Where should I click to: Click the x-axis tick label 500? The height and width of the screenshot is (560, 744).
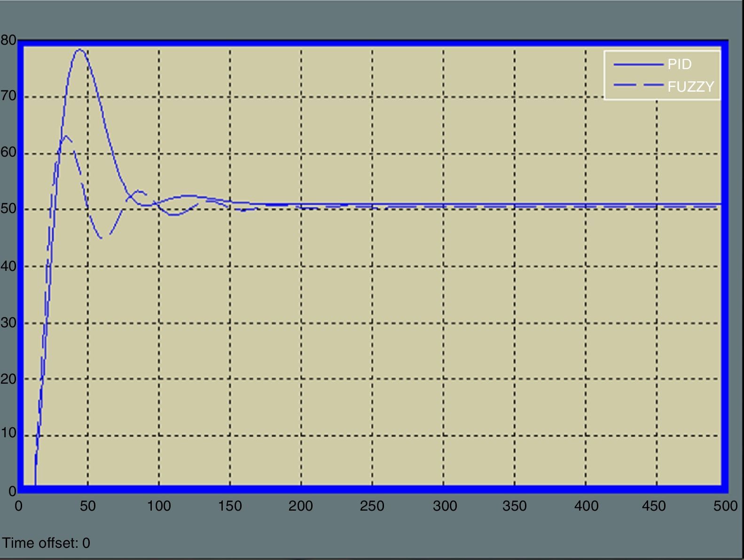pyautogui.click(x=725, y=506)
